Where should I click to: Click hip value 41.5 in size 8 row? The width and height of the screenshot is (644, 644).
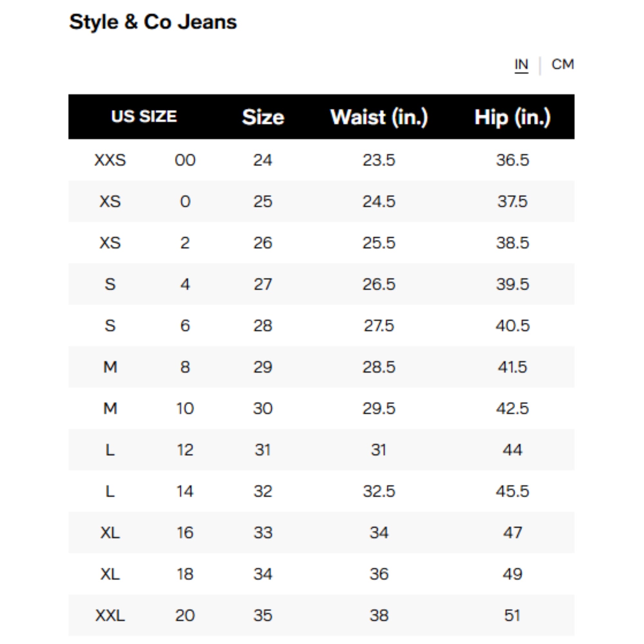(512, 367)
